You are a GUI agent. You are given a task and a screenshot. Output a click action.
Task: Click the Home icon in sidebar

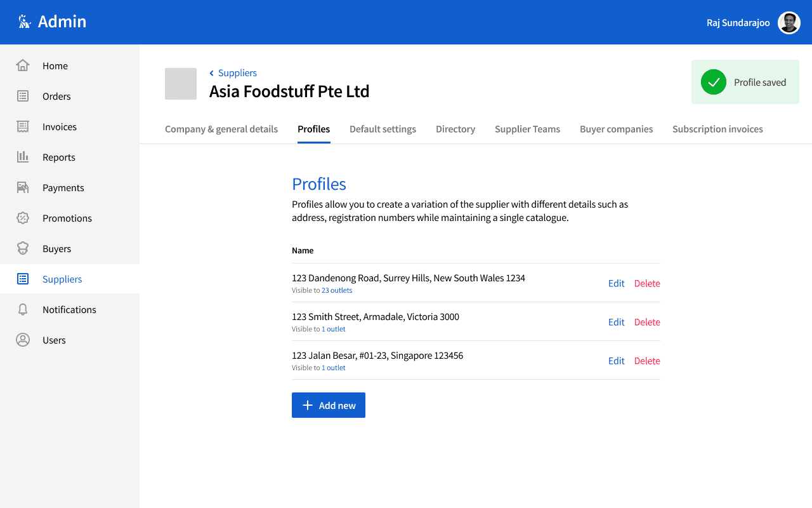tap(23, 65)
